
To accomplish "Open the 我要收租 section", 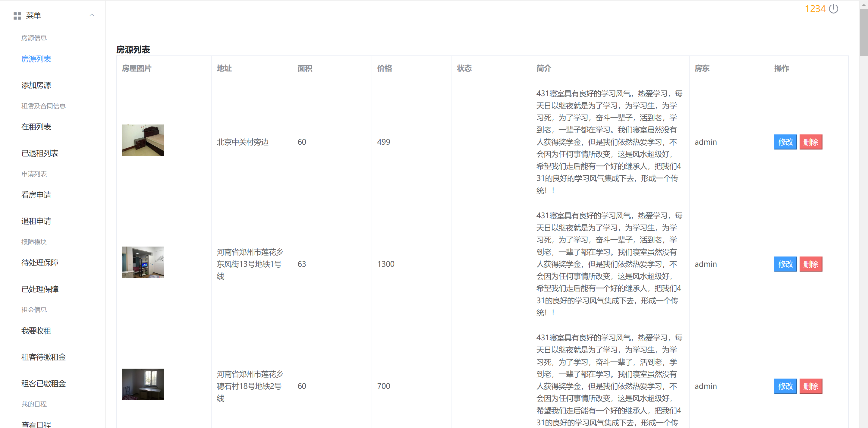I will (36, 331).
